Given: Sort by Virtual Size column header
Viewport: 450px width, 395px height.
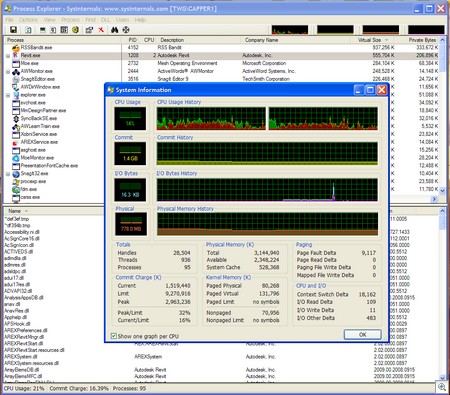Looking at the screenshot, I should click(x=373, y=40).
